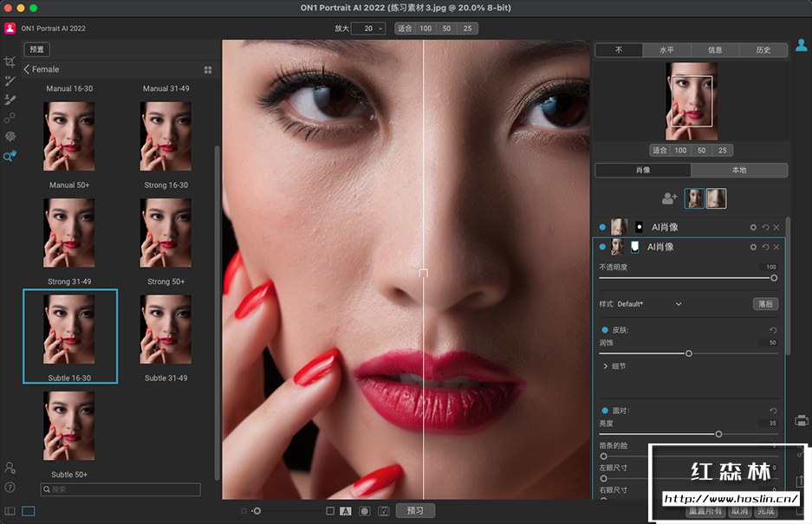
Task: Open settings gear of first AI肖像 layer
Action: [753, 227]
